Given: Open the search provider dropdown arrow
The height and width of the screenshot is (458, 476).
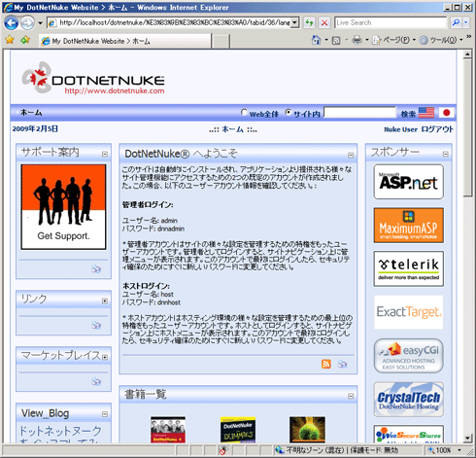Looking at the screenshot, I should point(465,22).
